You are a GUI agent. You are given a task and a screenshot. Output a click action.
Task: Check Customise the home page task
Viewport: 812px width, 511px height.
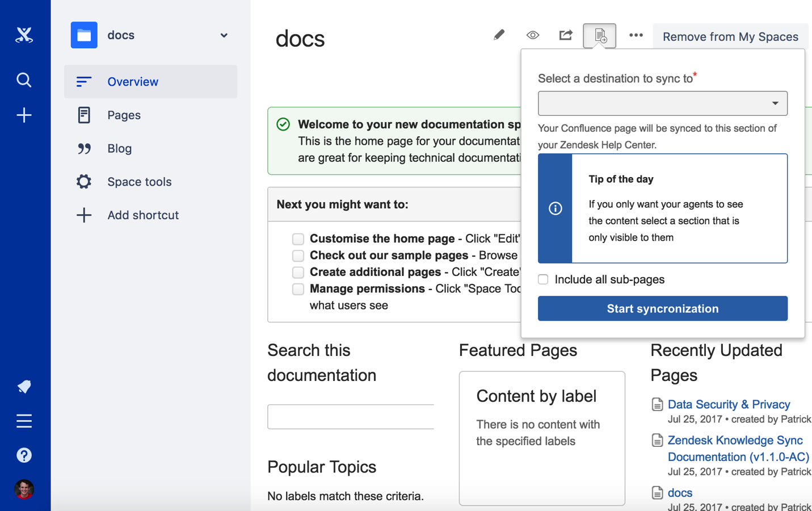point(298,239)
